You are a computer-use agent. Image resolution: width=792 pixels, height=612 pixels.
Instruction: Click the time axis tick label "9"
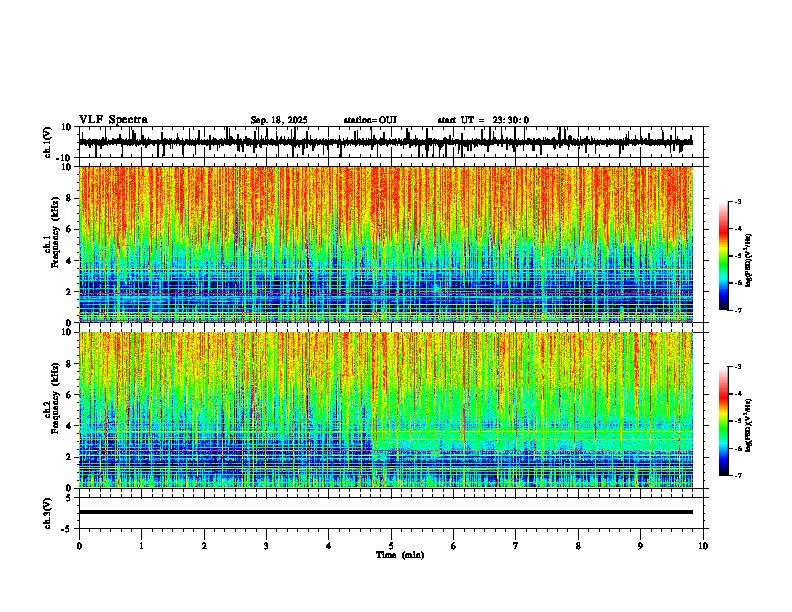click(x=640, y=546)
